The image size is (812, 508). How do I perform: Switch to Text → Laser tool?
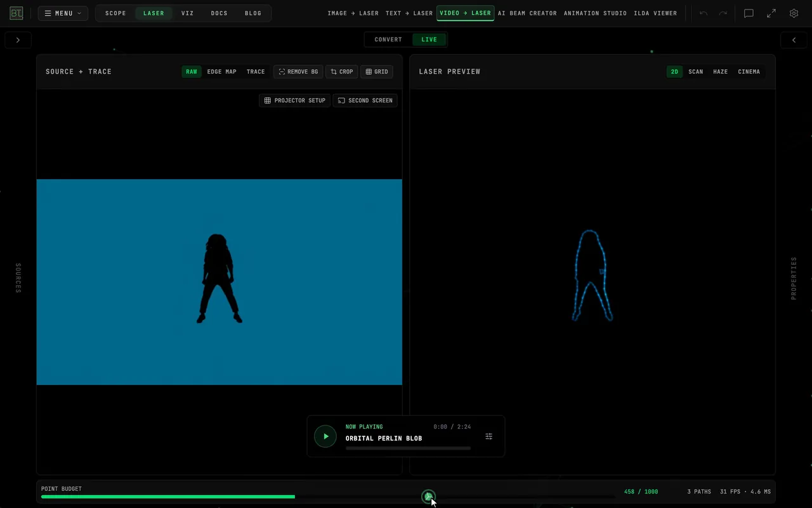tap(409, 13)
